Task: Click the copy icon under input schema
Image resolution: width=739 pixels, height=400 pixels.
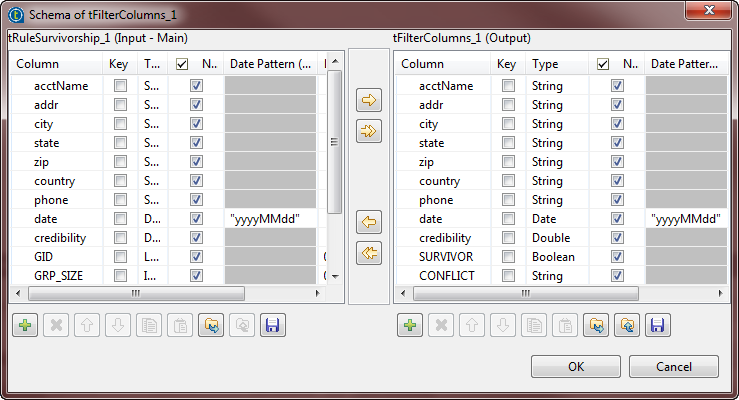Action: [149, 325]
